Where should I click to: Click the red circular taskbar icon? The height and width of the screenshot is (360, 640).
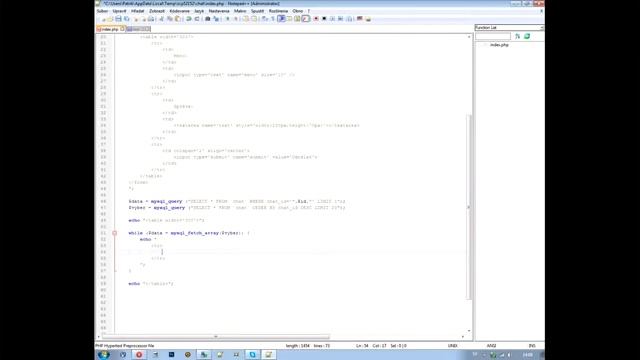[x=139, y=355]
